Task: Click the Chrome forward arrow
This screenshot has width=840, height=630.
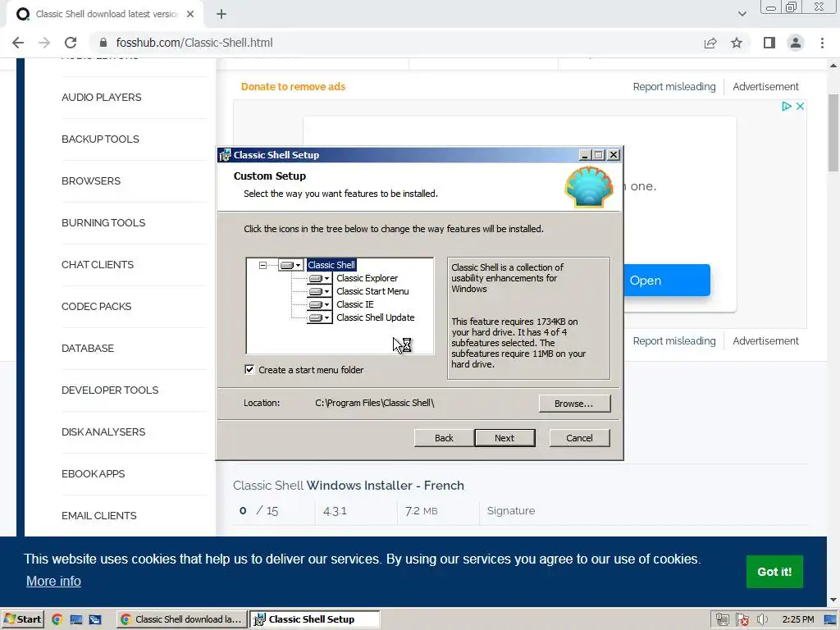Action: click(44, 43)
